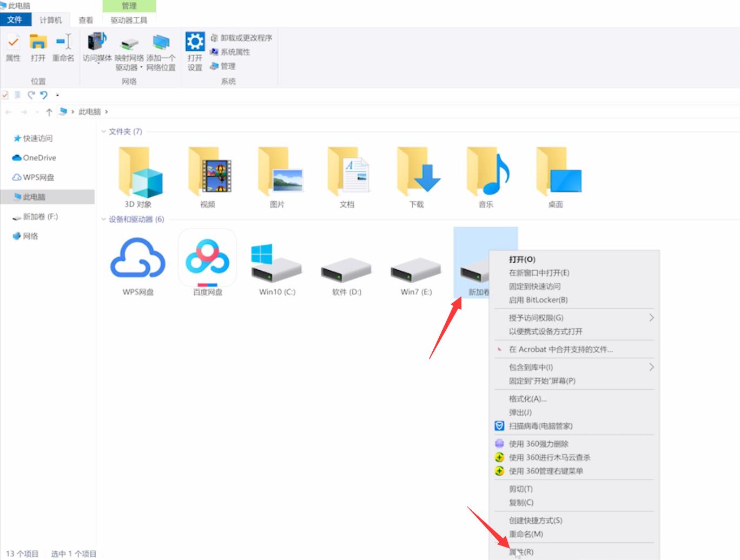740x560 pixels.
Task: Select the Win7 (E:) drive
Action: [x=416, y=276]
